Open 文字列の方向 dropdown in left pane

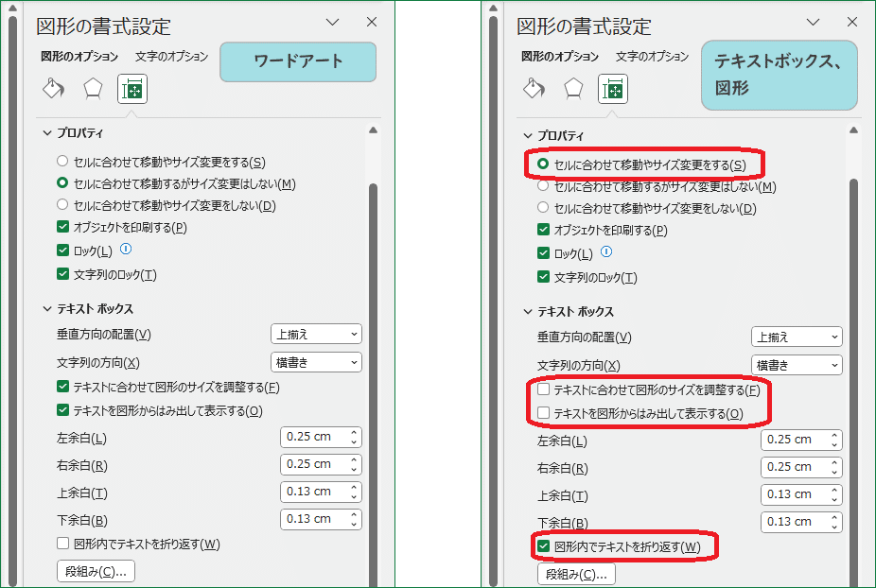point(316,362)
